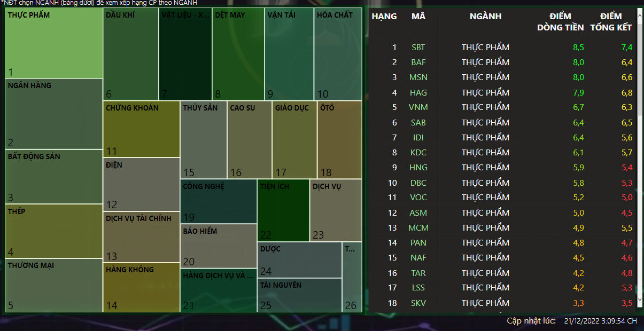Sort by the MÃ column header
Viewport: 644px width, 331px height.
418,17
